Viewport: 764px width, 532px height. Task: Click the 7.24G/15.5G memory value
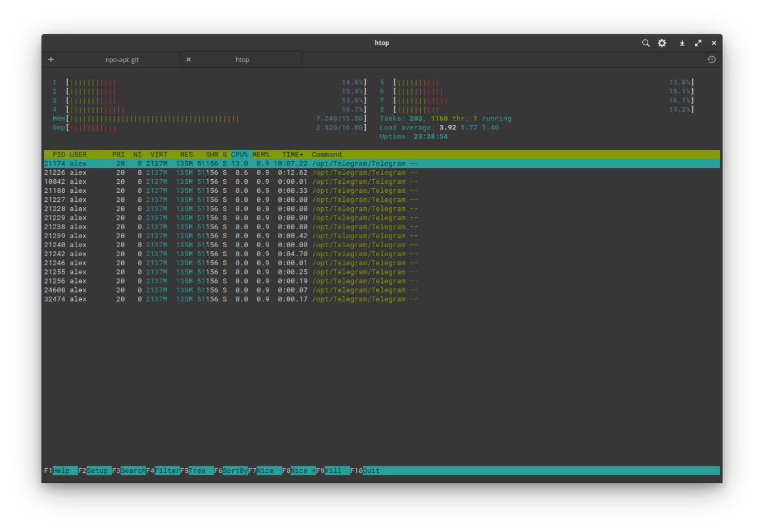click(340, 119)
